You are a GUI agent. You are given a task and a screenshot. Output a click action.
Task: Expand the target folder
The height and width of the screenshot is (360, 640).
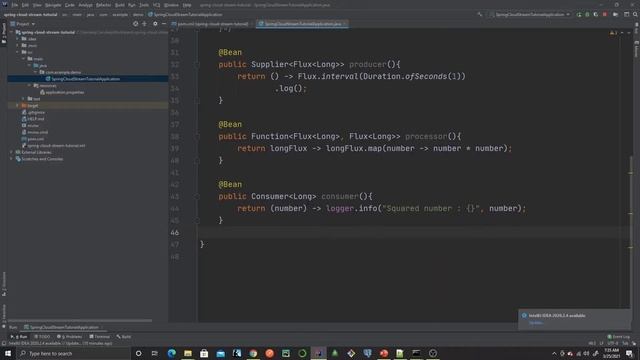pyautogui.click(x=18, y=106)
